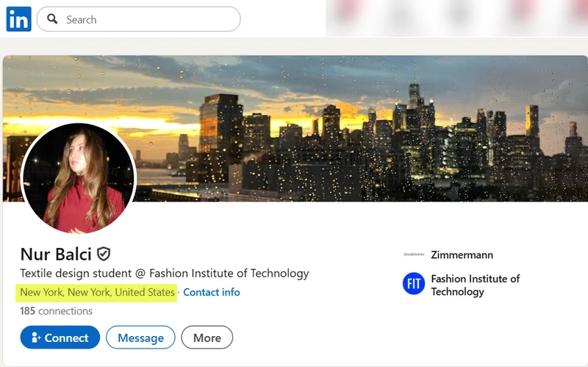Click the Textile design student headline text
Viewport: 588px width, 367px height.
click(x=164, y=273)
